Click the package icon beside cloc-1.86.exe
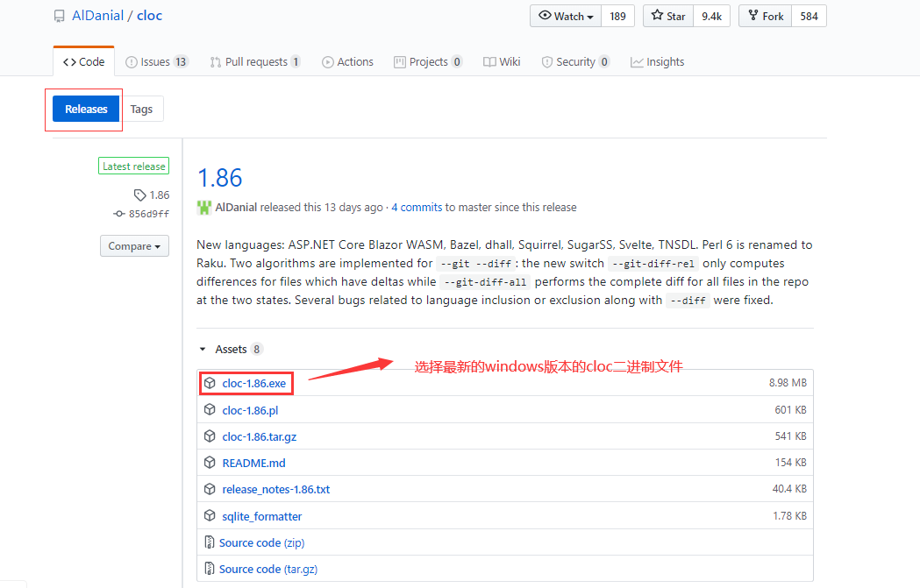Screen dimensions: 920x588 pos(209,383)
